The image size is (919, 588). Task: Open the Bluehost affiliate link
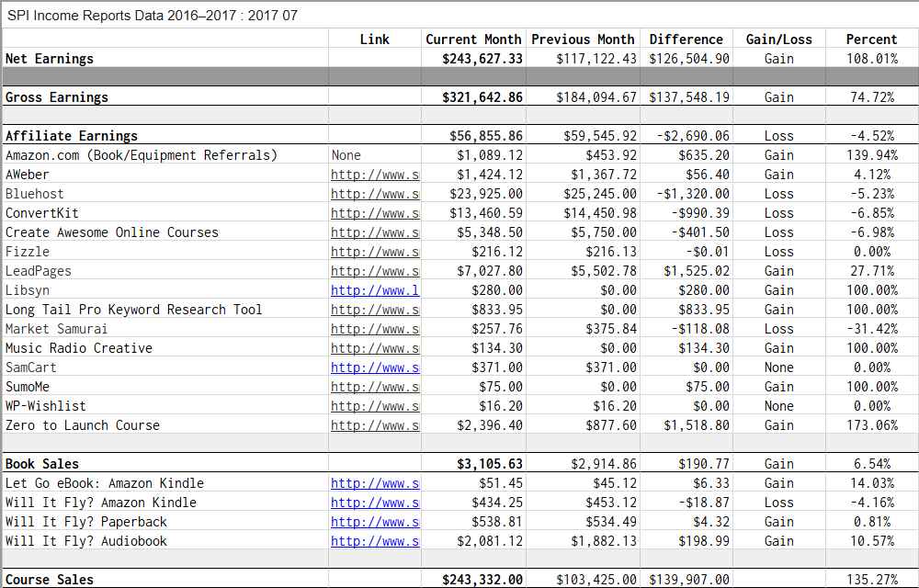point(375,194)
